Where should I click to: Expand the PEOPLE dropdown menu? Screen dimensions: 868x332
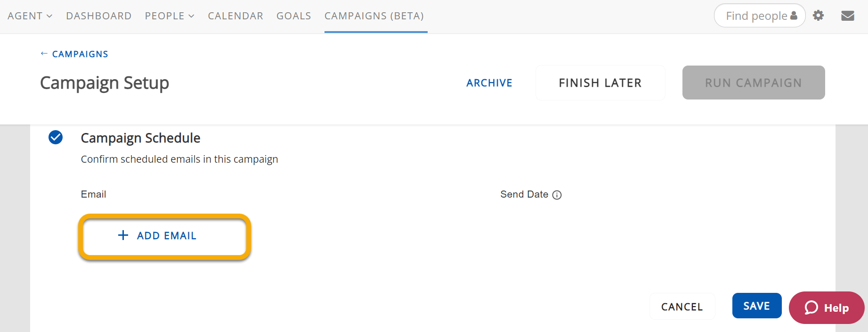tap(170, 16)
